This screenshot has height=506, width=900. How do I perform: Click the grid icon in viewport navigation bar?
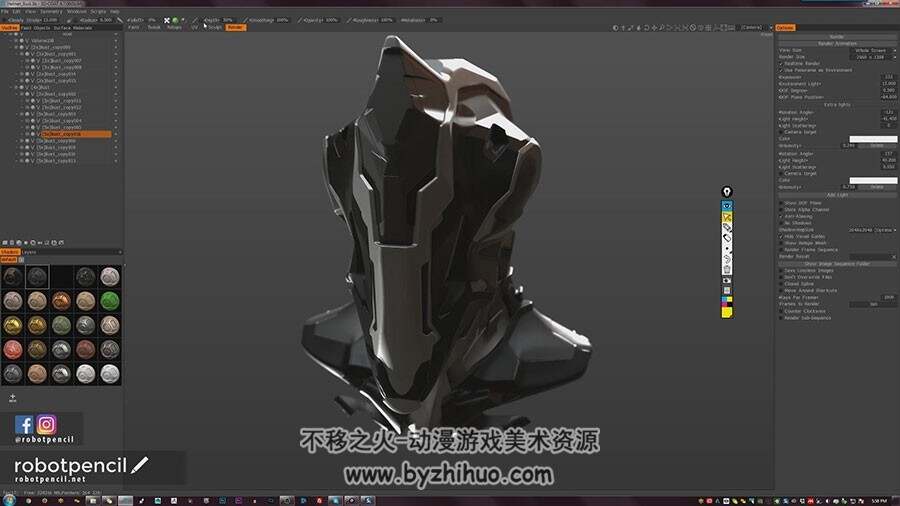(708, 28)
